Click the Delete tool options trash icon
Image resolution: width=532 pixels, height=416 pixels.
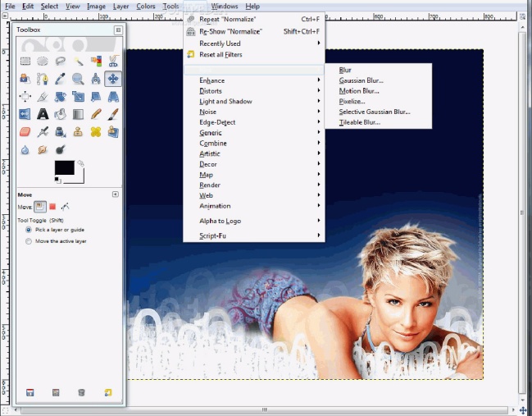point(81,393)
